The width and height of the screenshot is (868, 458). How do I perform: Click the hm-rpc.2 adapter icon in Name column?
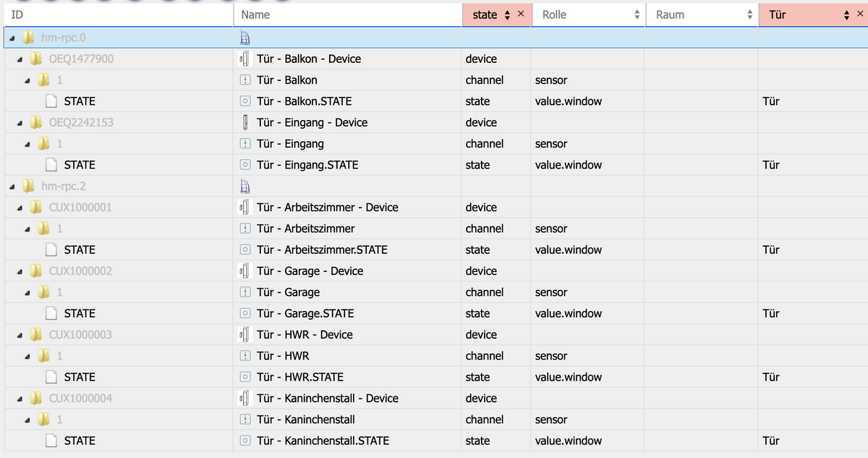coord(245,186)
